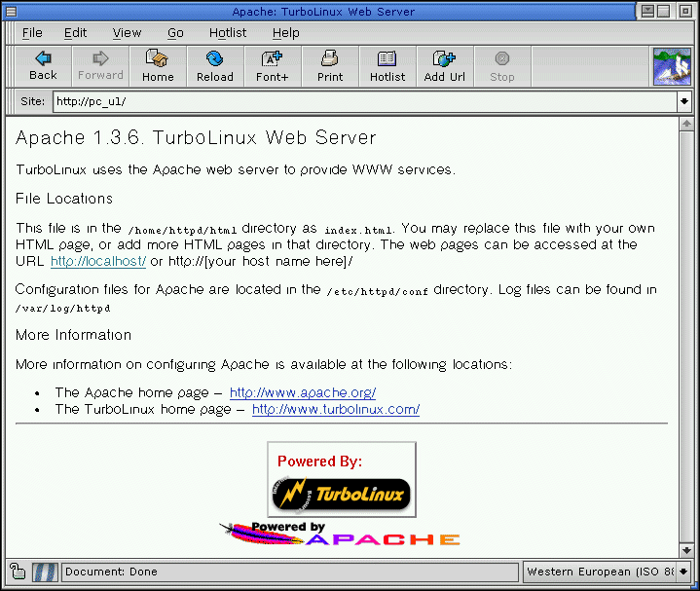Open the window menu icon in title bar
Screen dimensions: 700x591
[x=11, y=11]
